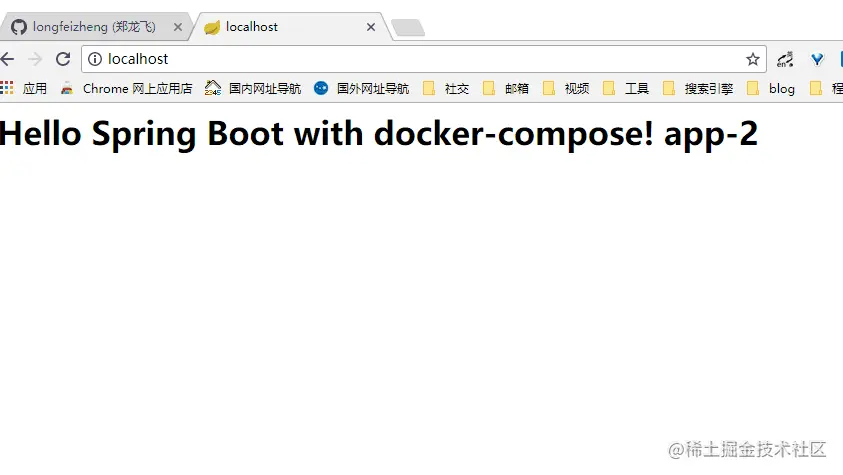Reload the localhost page
The width and height of the screenshot is (843, 475).
click(x=63, y=59)
